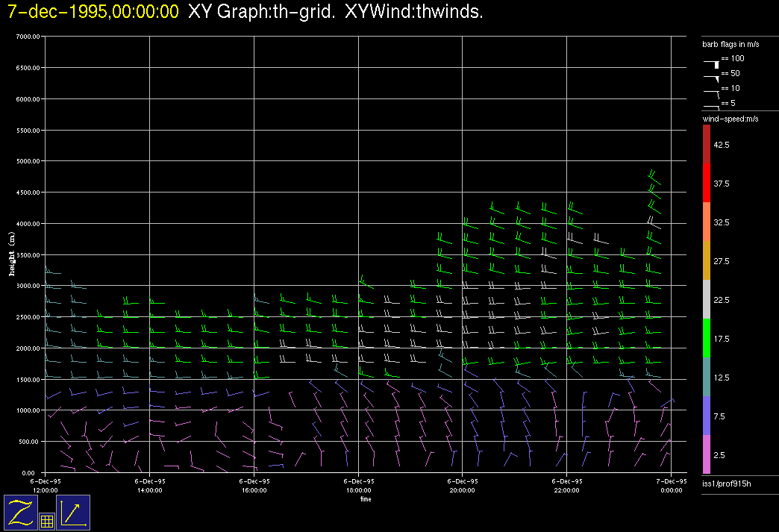This screenshot has width=779, height=532.
Task: Click the XY graph axes icon
Action: (x=73, y=513)
